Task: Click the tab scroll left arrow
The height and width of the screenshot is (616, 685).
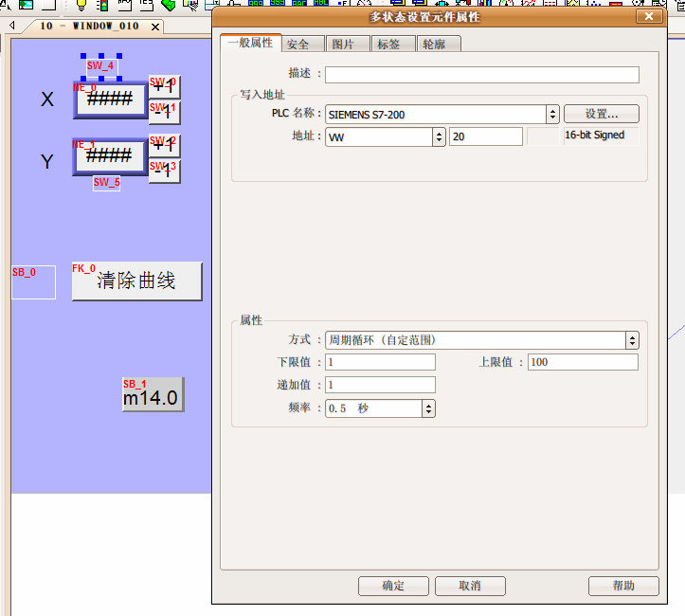Action: [12, 26]
